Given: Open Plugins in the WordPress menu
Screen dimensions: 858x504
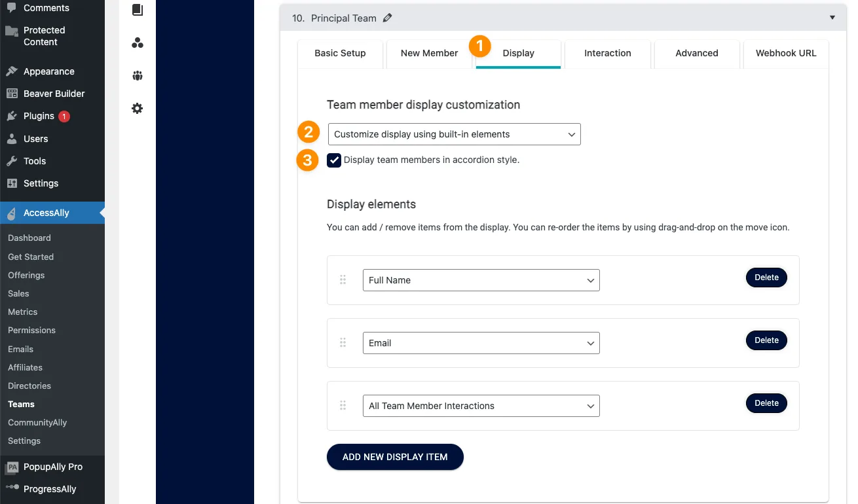Looking at the screenshot, I should click(x=39, y=116).
